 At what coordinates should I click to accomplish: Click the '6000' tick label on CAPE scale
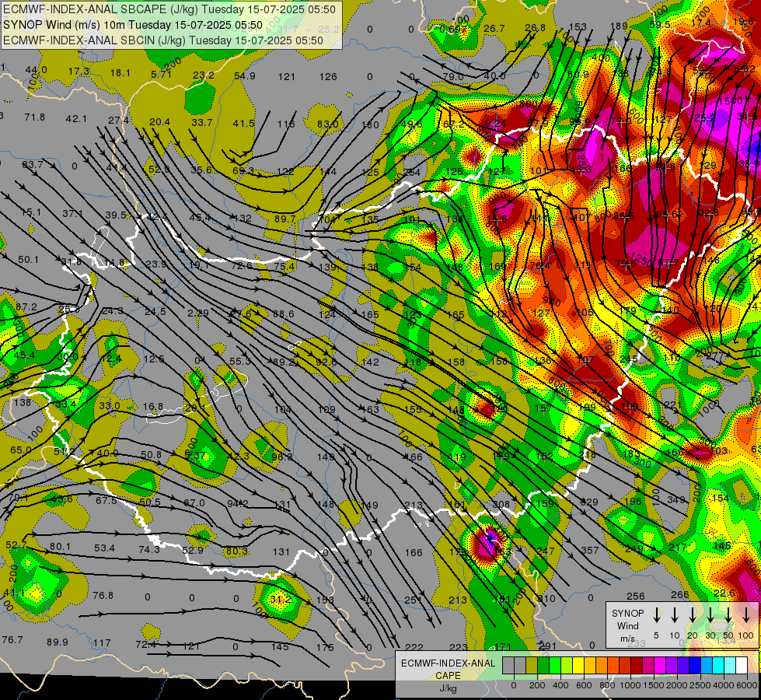pyautogui.click(x=746, y=685)
